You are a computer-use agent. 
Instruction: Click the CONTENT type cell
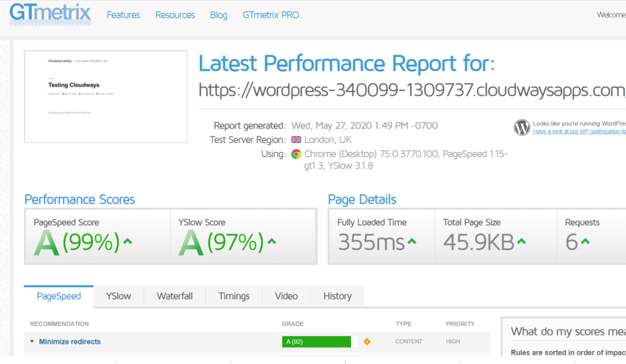pyautogui.click(x=409, y=341)
